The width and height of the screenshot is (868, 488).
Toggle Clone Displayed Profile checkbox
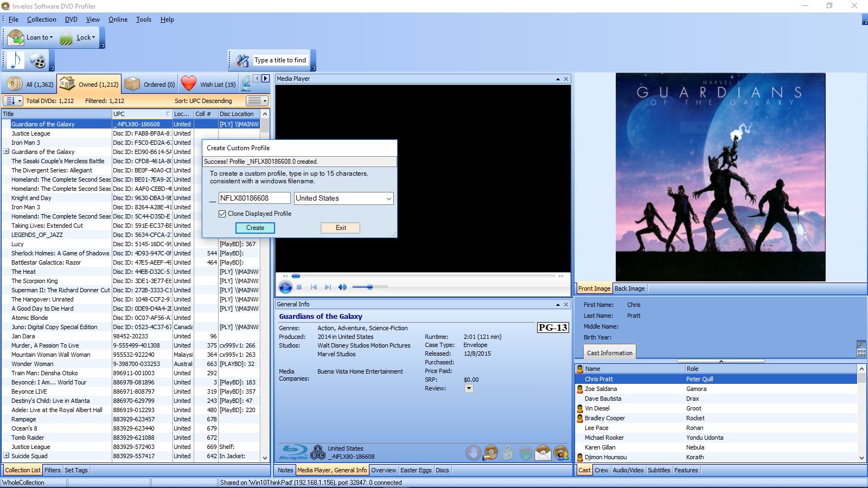[222, 214]
